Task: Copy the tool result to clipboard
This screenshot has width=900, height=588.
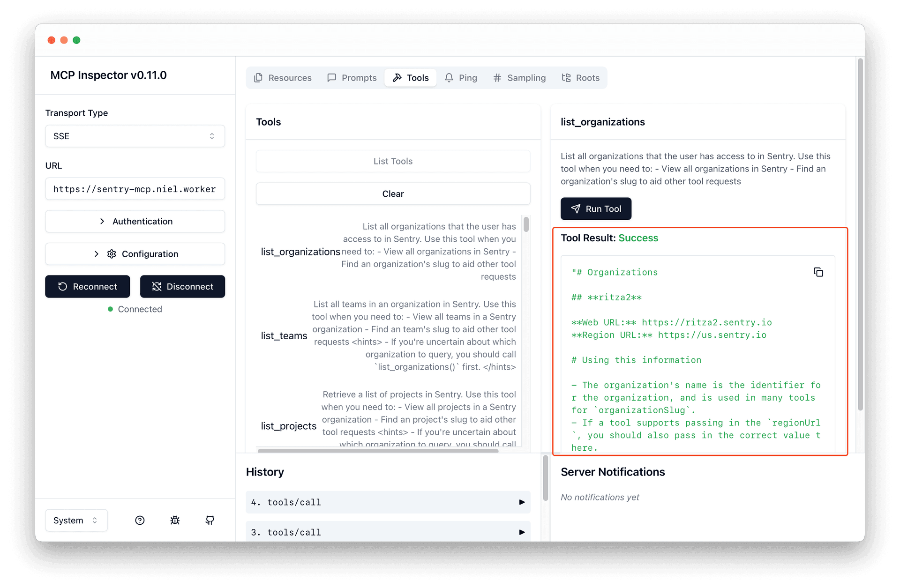Action: point(818,272)
